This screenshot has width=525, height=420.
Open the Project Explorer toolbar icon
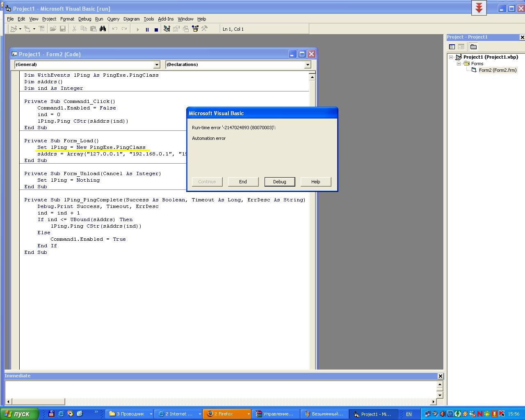coord(167,29)
